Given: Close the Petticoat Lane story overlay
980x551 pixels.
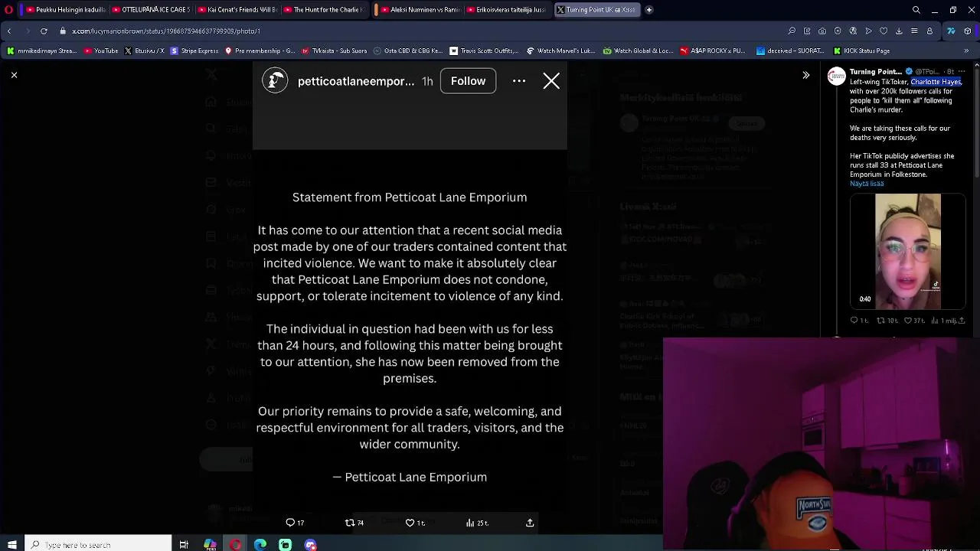Looking at the screenshot, I should (551, 81).
